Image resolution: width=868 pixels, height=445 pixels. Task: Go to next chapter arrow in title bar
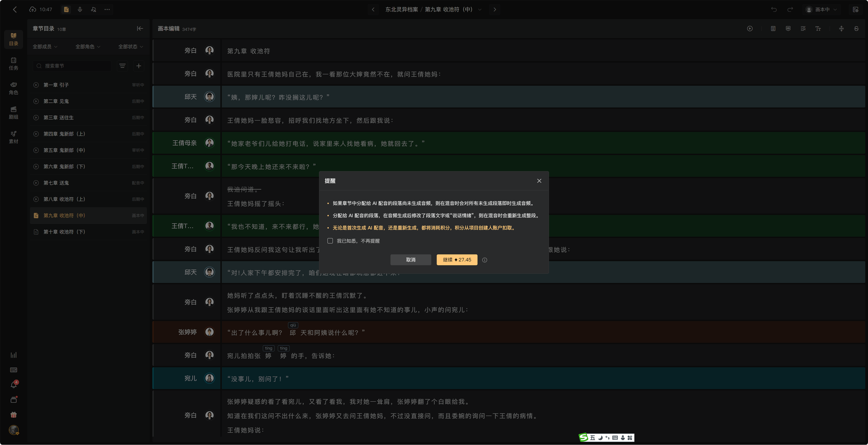(495, 9)
